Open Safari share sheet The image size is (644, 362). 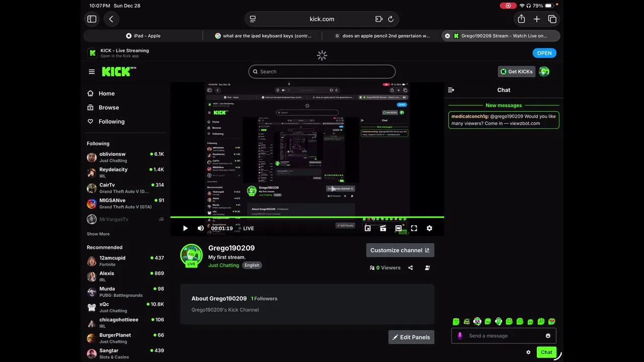click(521, 19)
